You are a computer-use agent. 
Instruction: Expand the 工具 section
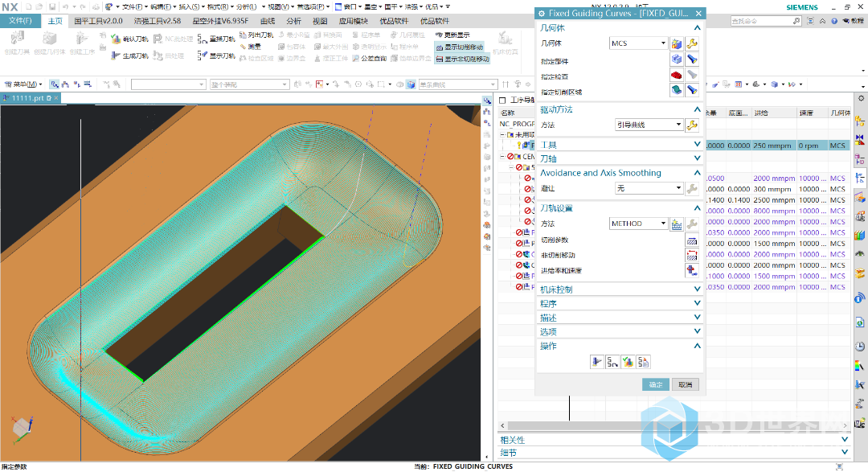coord(620,146)
